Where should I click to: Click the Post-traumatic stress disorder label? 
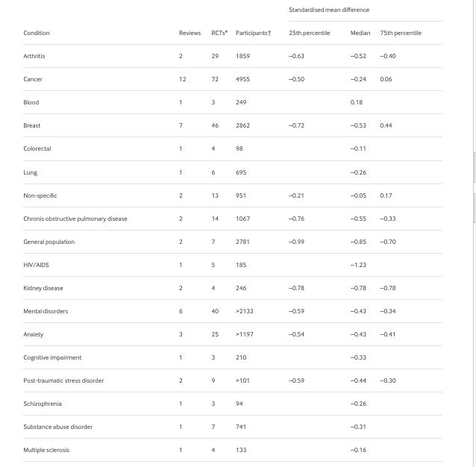[63, 380]
